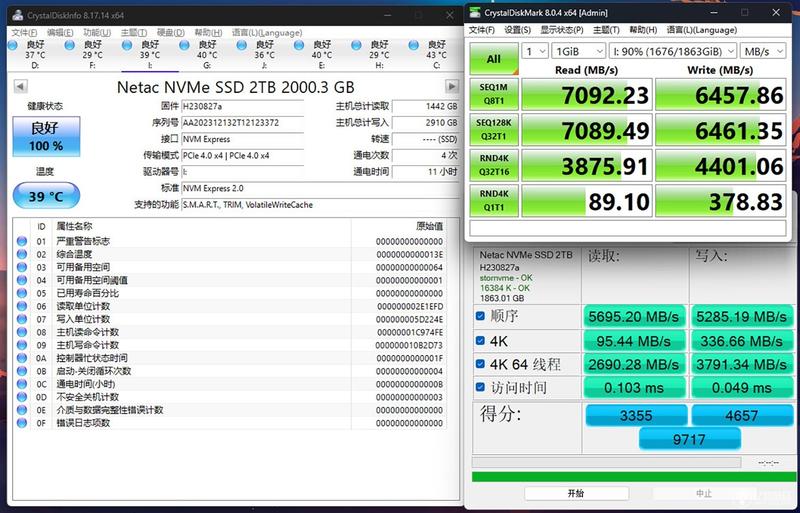Open 文件(F) menu in CrystalDiskMark
The height and width of the screenshot is (513, 800).
(x=482, y=30)
